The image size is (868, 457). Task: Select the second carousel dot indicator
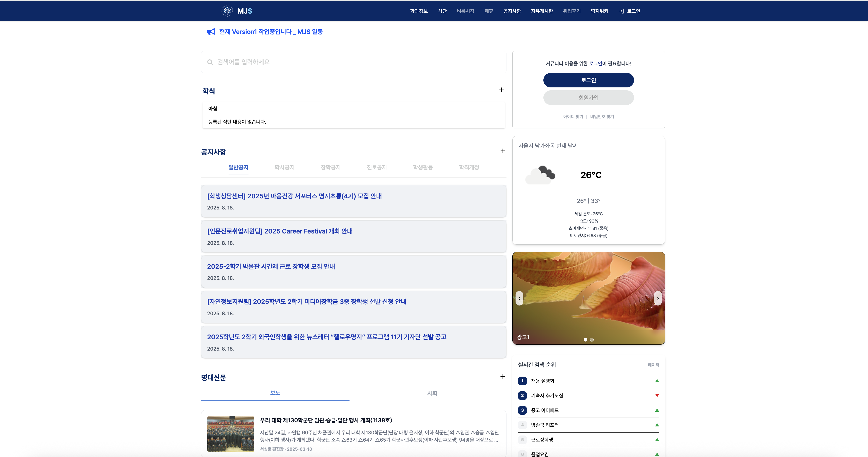(x=592, y=339)
